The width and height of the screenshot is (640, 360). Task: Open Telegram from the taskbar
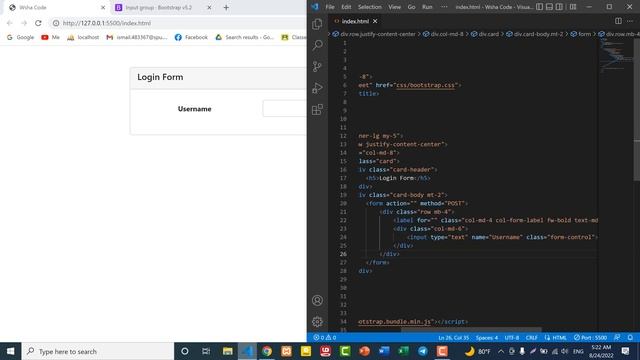[423, 351]
